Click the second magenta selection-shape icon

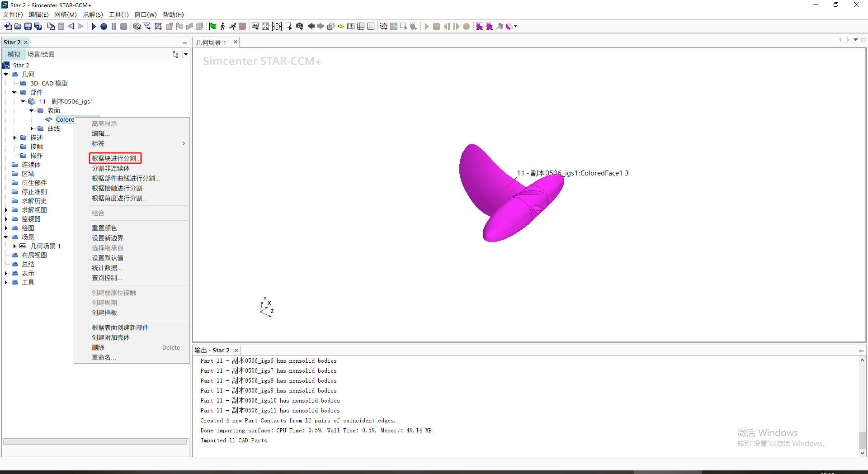coord(490,26)
